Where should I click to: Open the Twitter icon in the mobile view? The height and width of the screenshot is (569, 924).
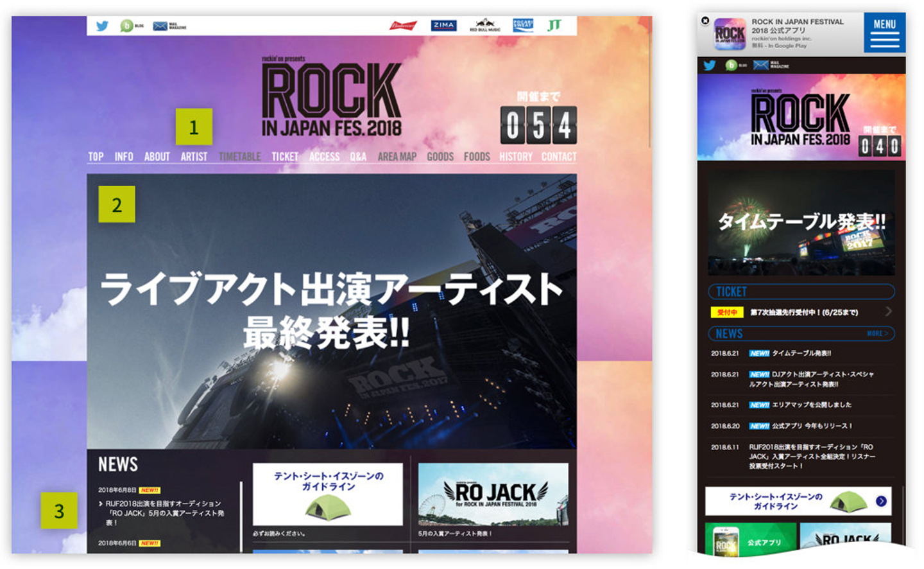[x=709, y=65]
